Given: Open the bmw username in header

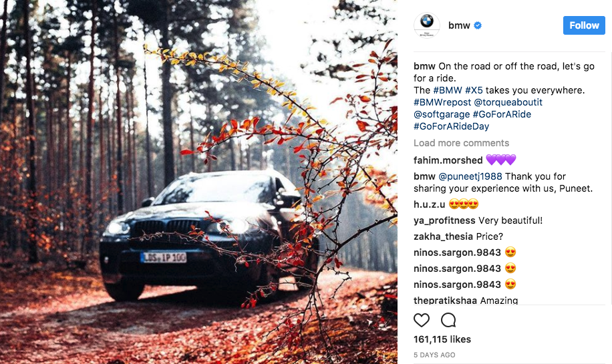Looking at the screenshot, I should [459, 25].
